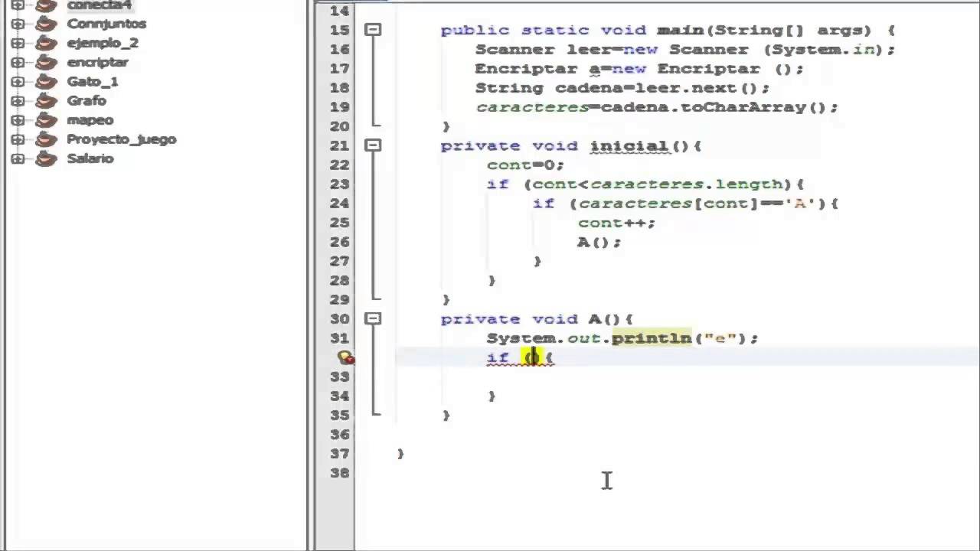The height and width of the screenshot is (551, 980).
Task: Expand the Grafo project node
Action: tap(18, 100)
